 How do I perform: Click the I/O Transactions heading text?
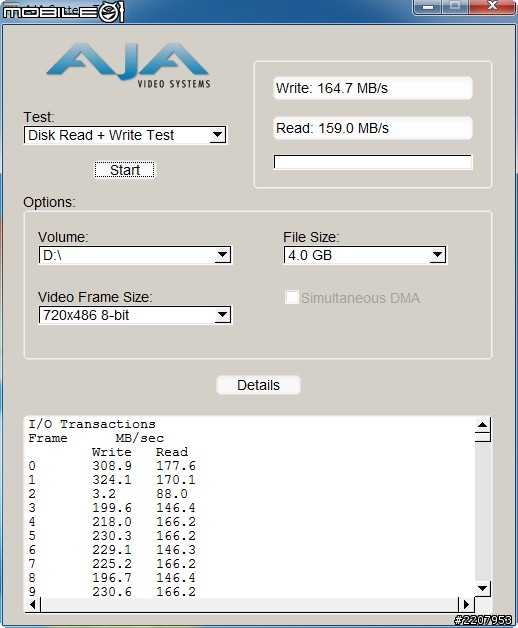point(92,424)
